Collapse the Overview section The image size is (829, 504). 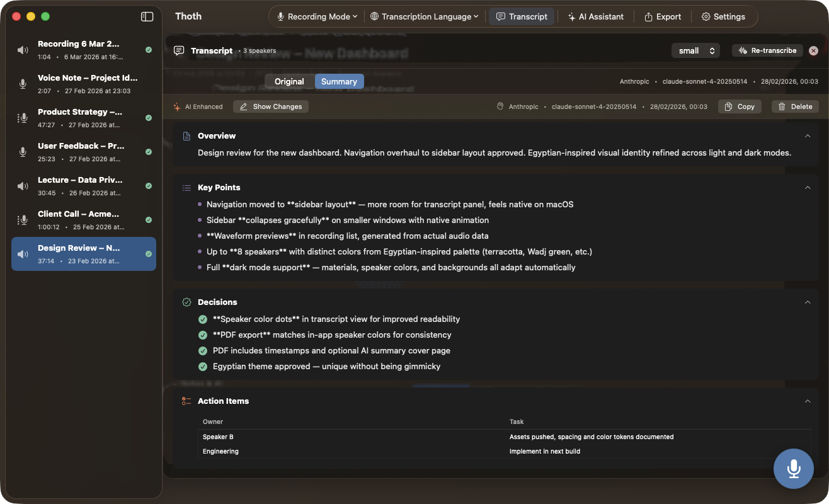(x=808, y=136)
